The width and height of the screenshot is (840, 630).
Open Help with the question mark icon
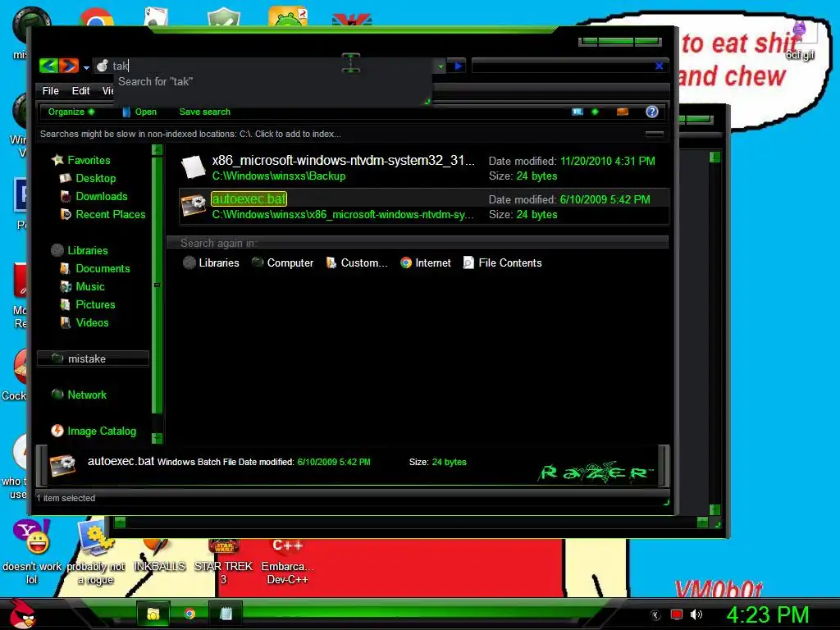652,112
